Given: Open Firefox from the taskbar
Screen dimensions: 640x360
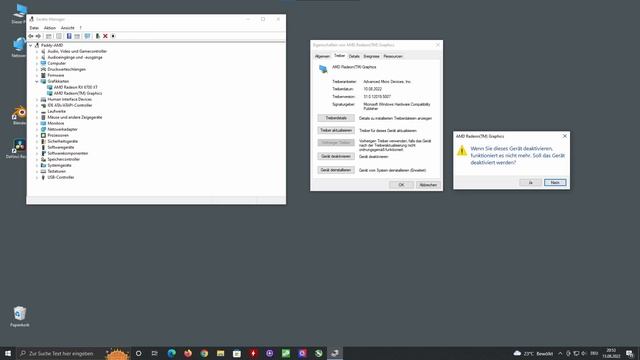Looking at the screenshot, I should click(x=188, y=353).
